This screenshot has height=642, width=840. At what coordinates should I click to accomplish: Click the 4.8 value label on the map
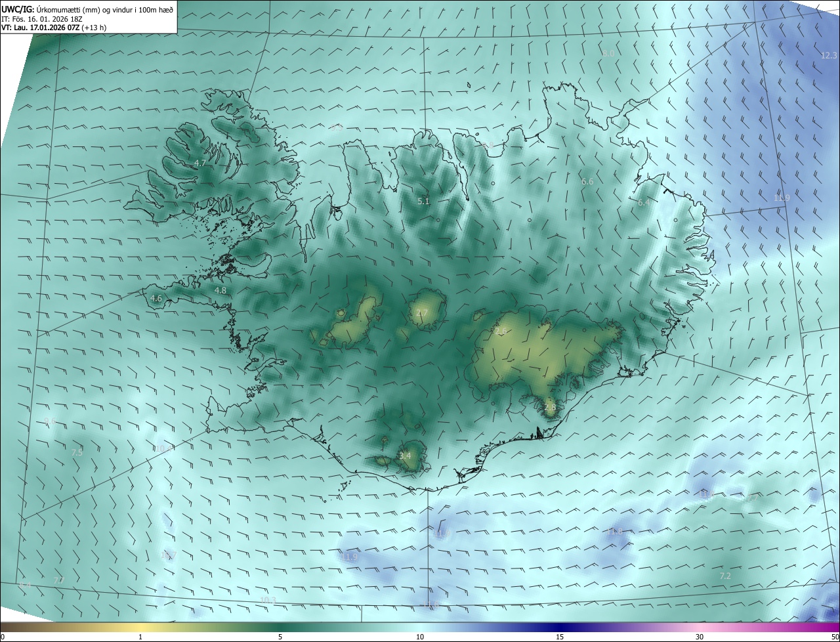(x=220, y=290)
